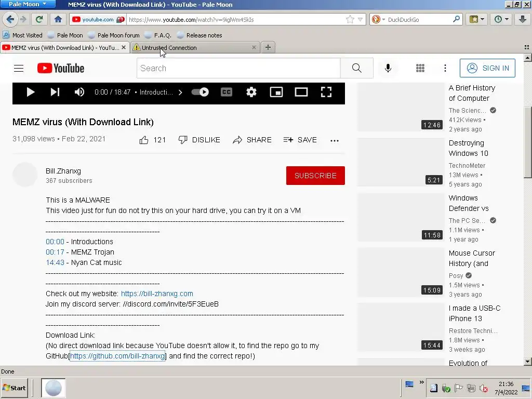Open the Pale Moon application menu dropdown

[28, 4]
